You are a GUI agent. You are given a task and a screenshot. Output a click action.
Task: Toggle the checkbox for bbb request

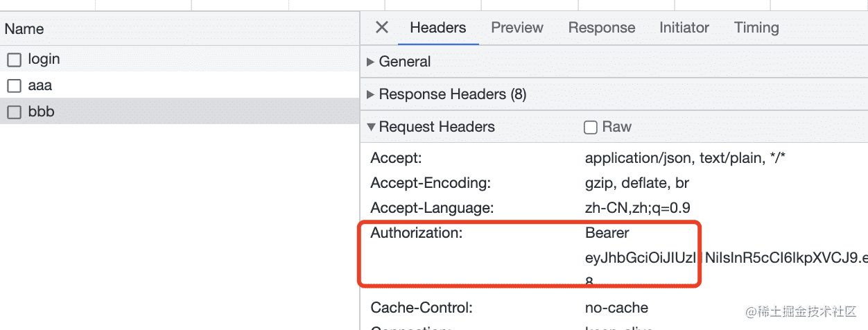pos(14,112)
